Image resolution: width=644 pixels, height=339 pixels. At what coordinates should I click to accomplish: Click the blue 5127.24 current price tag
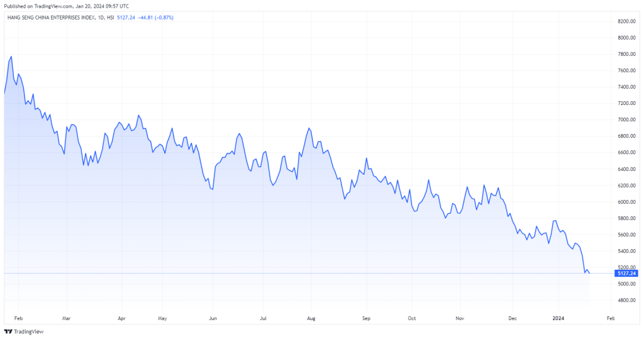(x=627, y=274)
